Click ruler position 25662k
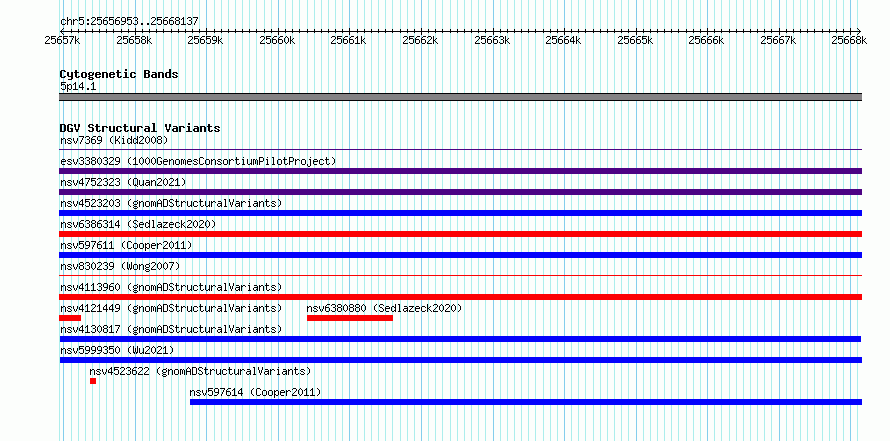This screenshot has width=890, height=441. coord(420,40)
